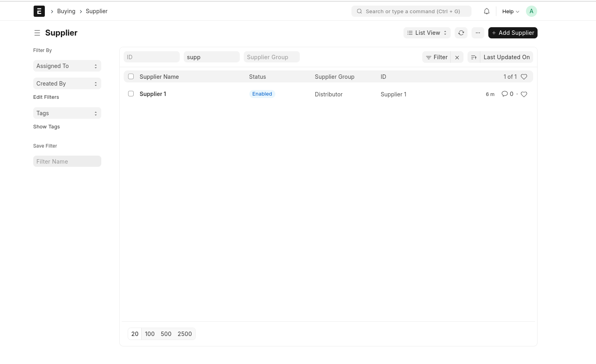Expand the Created By dropdown
The height and width of the screenshot is (364, 596).
pyautogui.click(x=67, y=84)
